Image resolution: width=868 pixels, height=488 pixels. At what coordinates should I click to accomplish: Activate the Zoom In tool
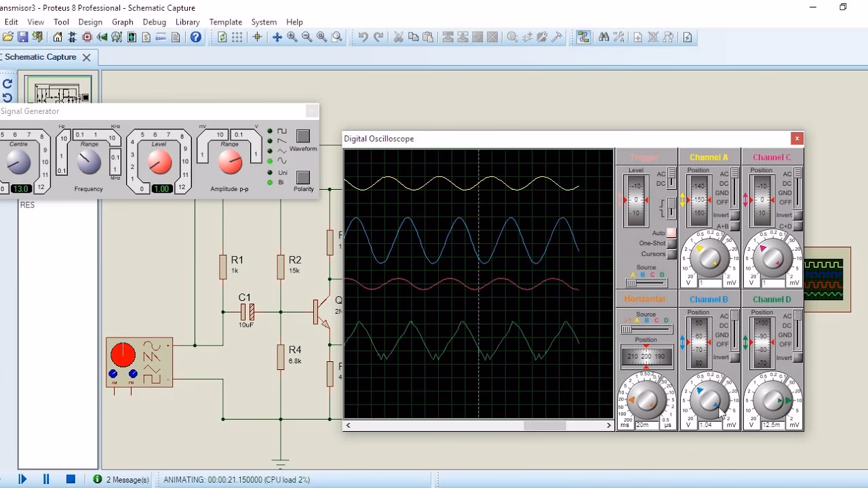pos(290,37)
